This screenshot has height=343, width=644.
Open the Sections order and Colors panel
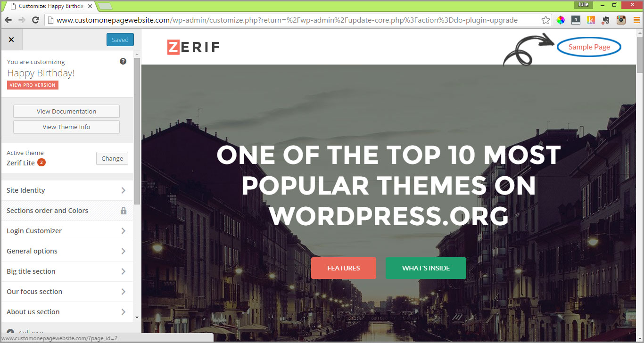tap(67, 211)
